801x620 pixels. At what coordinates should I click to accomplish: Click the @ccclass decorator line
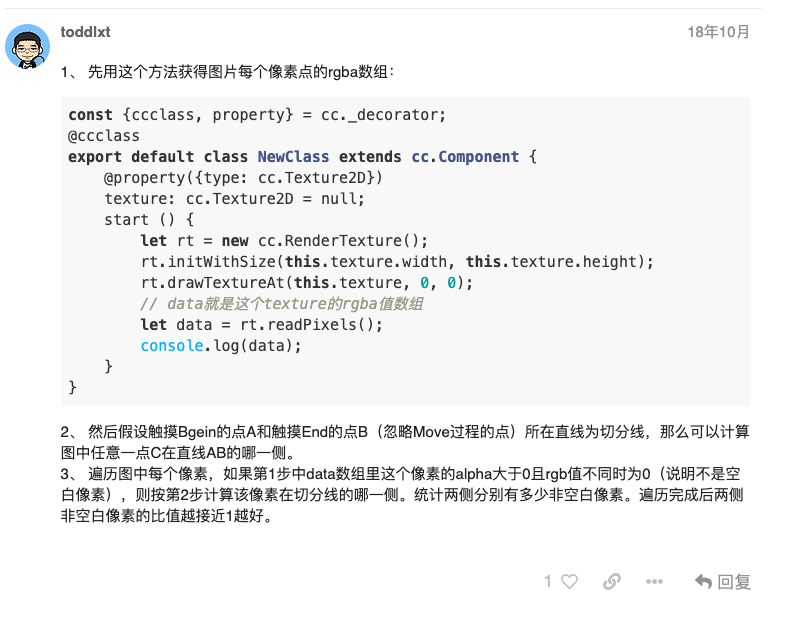pyautogui.click(x=104, y=136)
